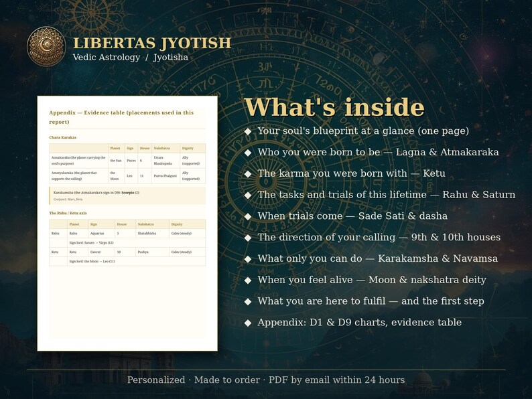Open the appendix evidence table page preview

[127, 224]
